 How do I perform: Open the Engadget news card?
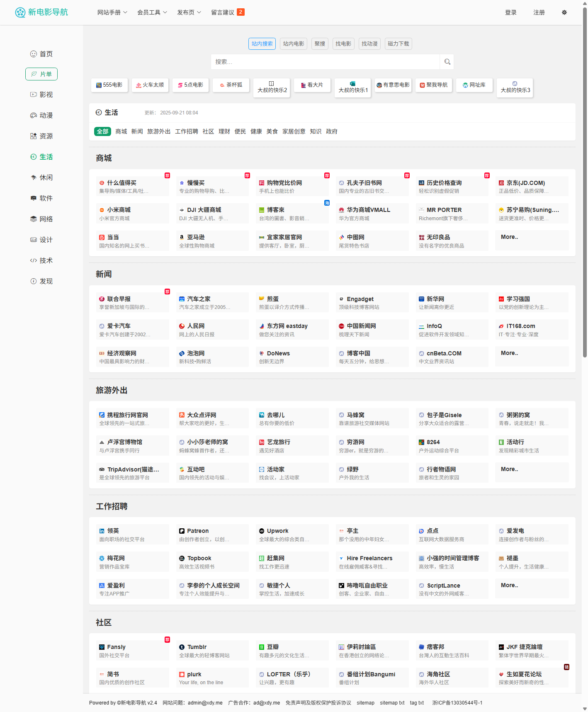372,303
